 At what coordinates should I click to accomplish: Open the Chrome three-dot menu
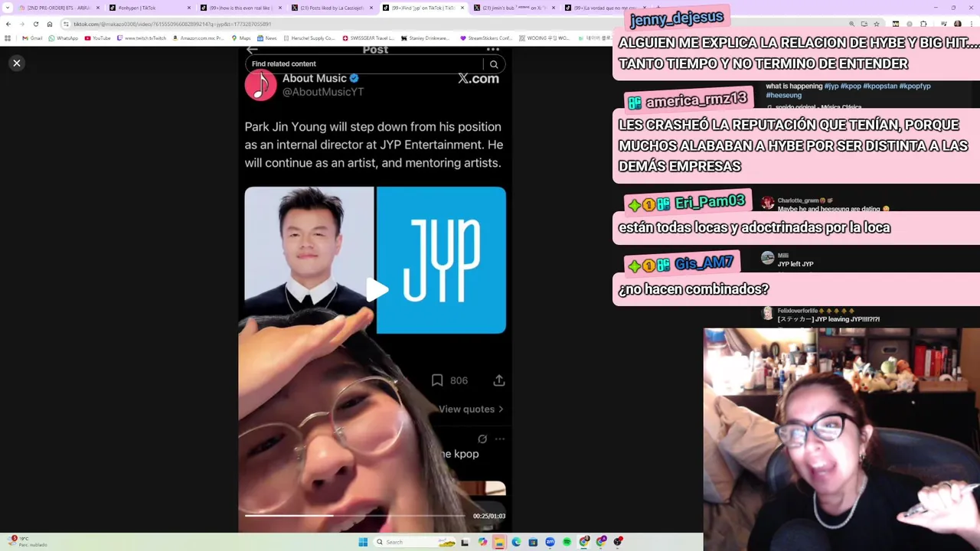[x=971, y=24]
